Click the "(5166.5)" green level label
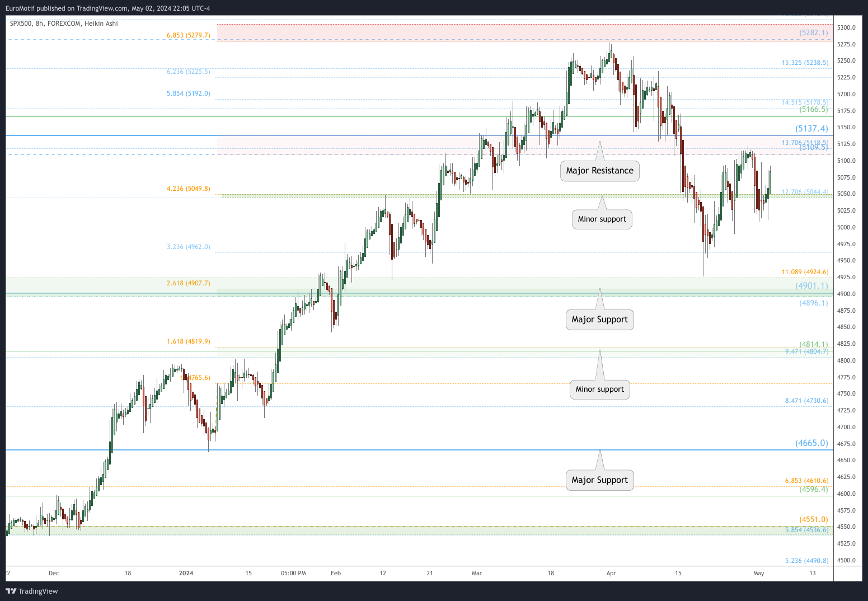Viewport: 868px width, 601px height. tap(814, 110)
